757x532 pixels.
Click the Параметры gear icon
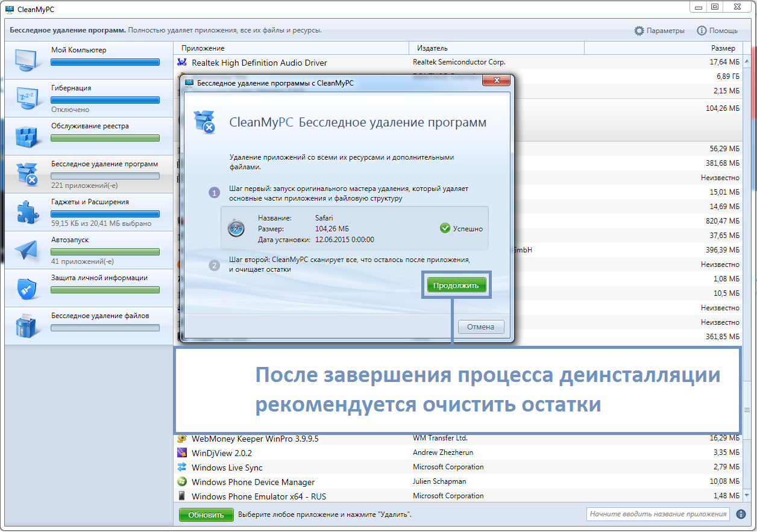coord(639,31)
